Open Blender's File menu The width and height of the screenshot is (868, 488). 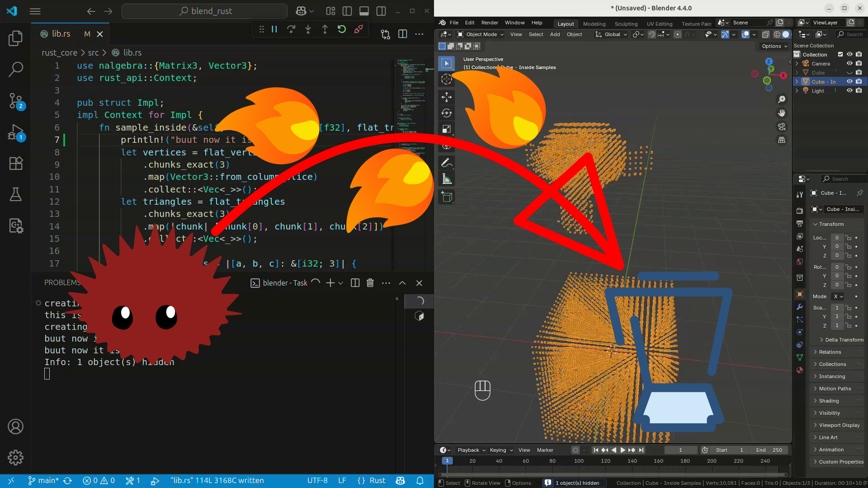pyautogui.click(x=454, y=23)
